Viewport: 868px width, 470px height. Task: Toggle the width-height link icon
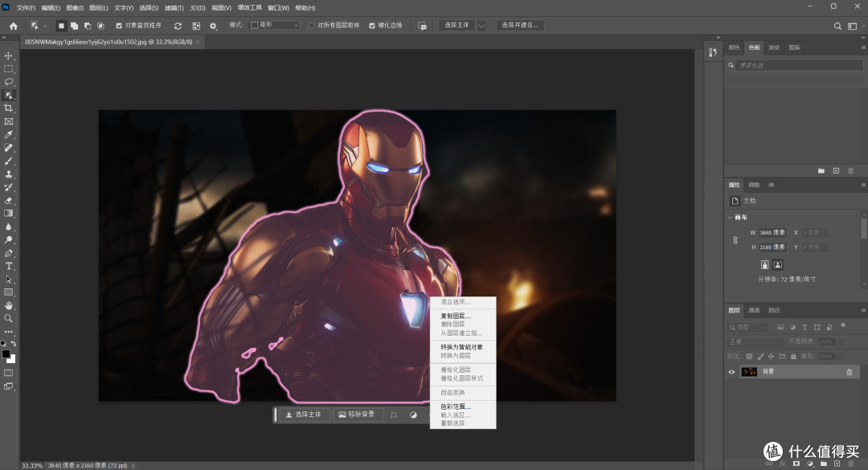coord(735,239)
